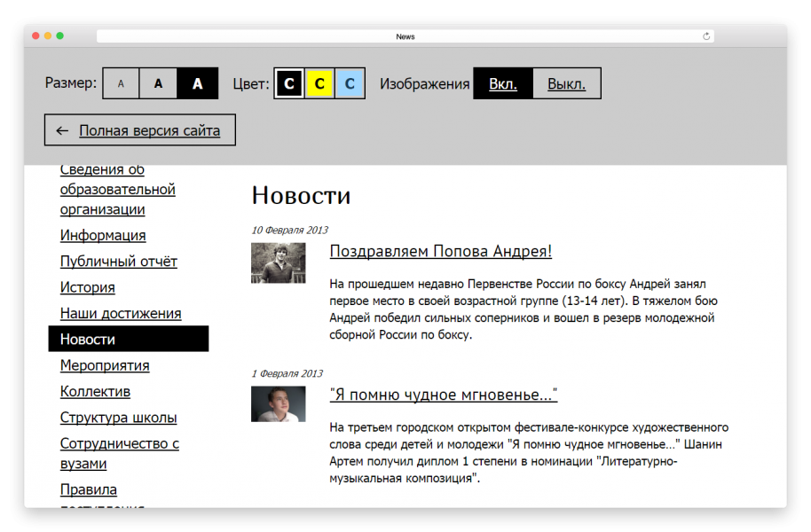Screen dimensions: 811x532
Task: Select the active Новости sidebar item
Action: [128, 339]
